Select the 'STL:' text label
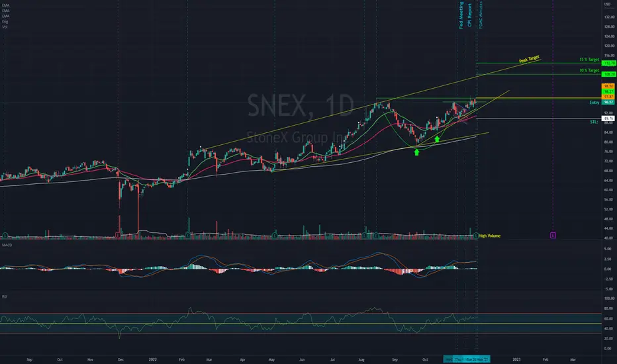The height and width of the screenshot is (364, 617). click(x=594, y=122)
